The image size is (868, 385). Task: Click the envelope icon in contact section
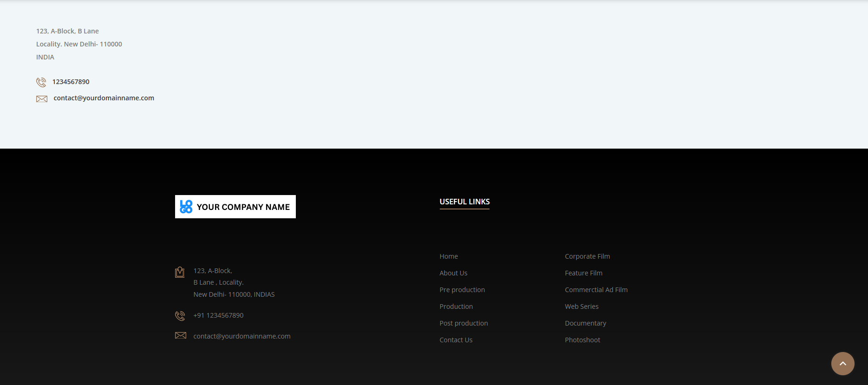42,99
